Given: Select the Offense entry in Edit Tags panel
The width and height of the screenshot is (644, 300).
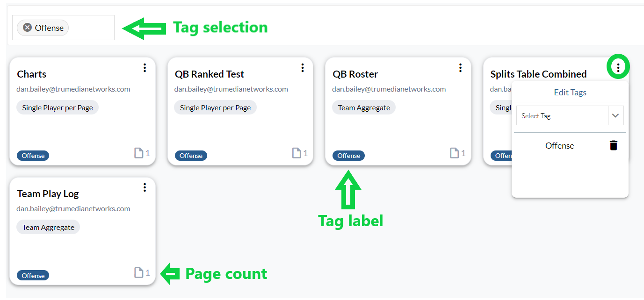Looking at the screenshot, I should click(559, 146).
